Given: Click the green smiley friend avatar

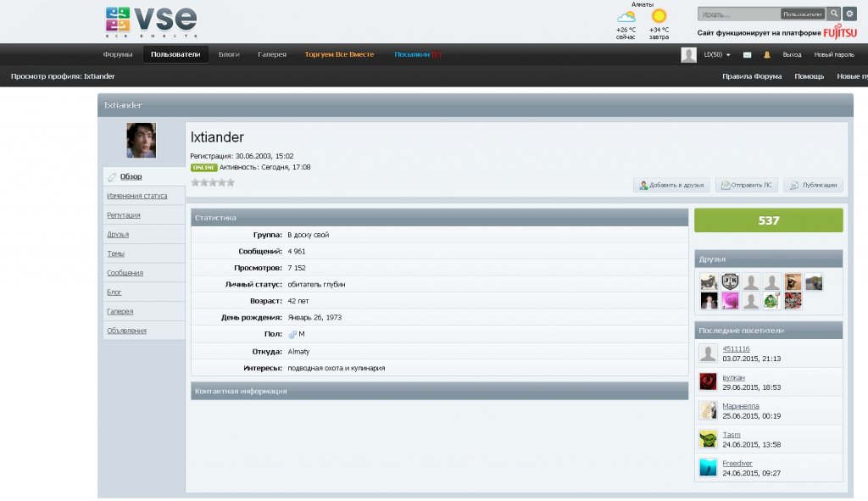Looking at the screenshot, I should pos(771,300).
